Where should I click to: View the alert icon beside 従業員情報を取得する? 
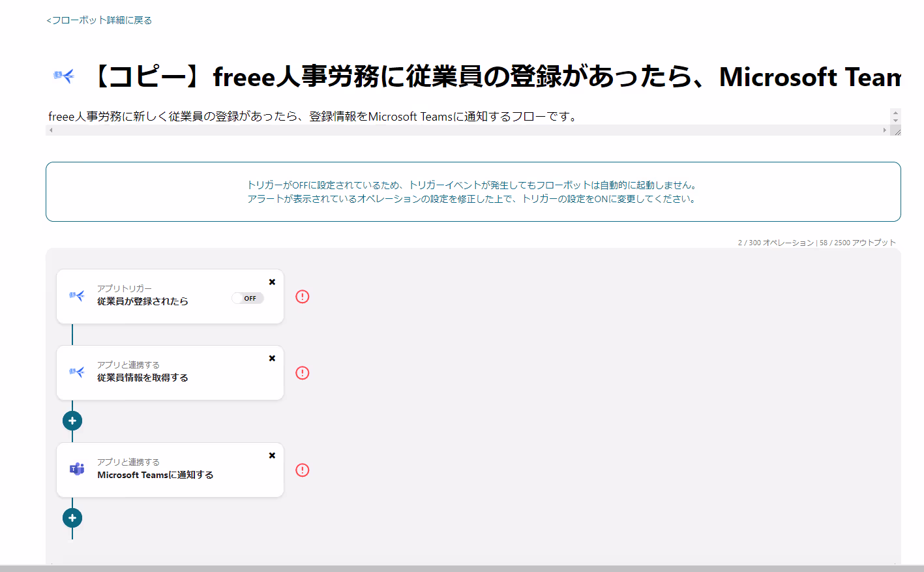(303, 373)
